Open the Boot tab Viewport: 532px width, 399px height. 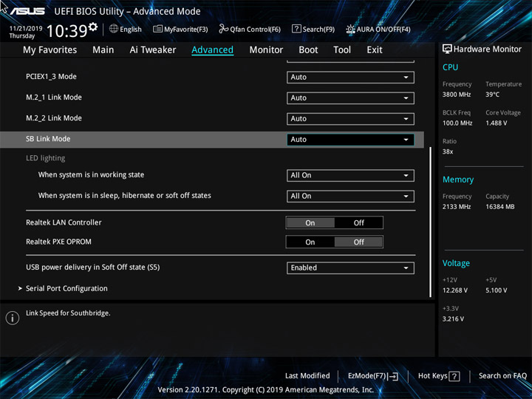[308, 50]
